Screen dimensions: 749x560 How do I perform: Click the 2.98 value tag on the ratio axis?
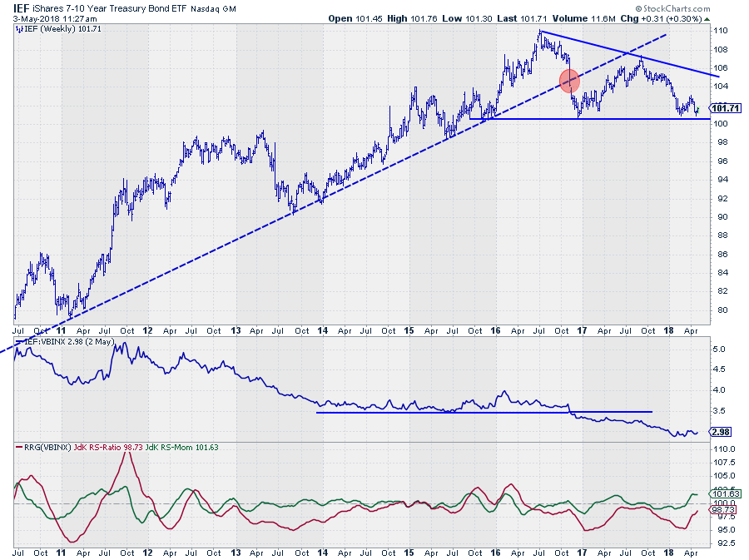click(721, 432)
